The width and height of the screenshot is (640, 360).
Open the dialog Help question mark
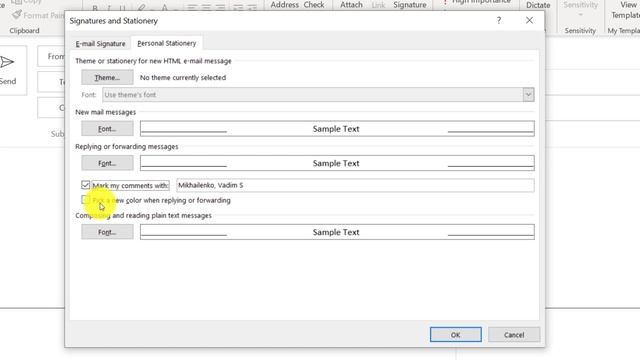(498, 20)
